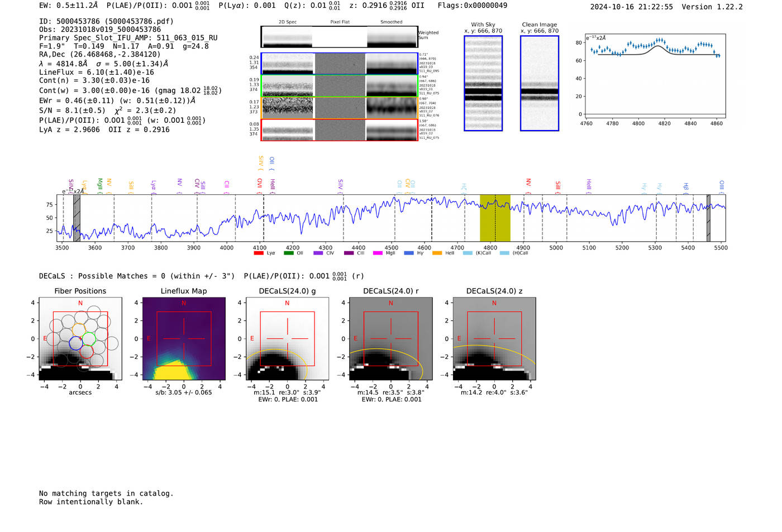782x532 pixels.
Task: Click the green fiber circle in Fiber Positions
Action: tap(89, 338)
